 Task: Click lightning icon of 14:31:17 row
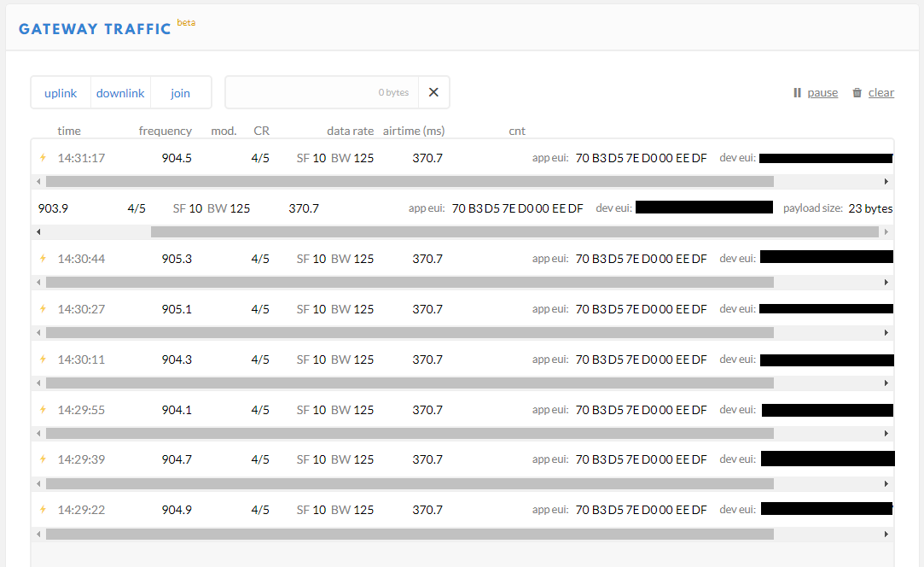[43, 157]
